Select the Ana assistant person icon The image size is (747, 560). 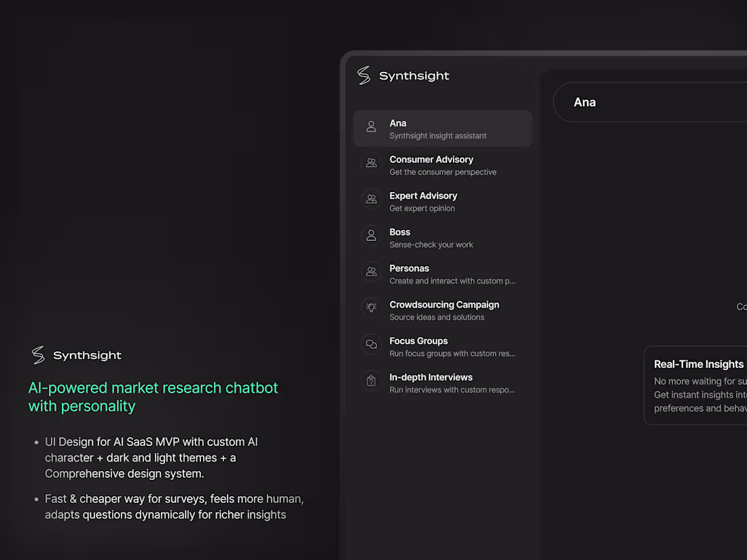(x=371, y=126)
